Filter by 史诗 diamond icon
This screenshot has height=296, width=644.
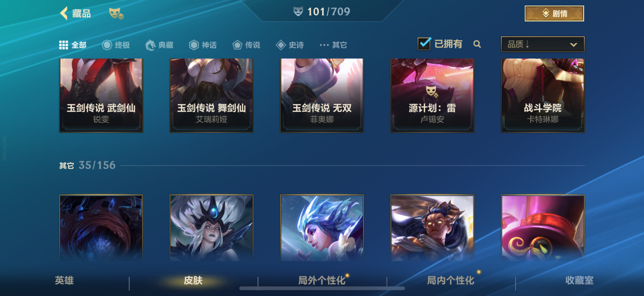281,45
